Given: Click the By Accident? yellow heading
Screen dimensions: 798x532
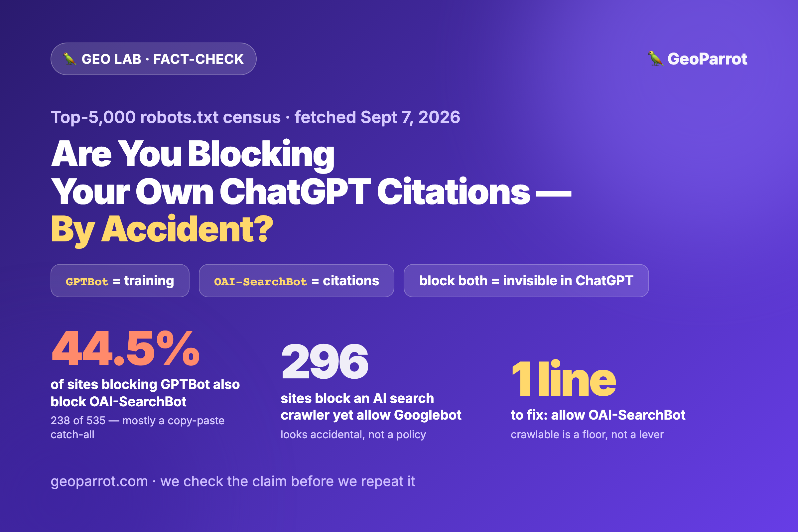Looking at the screenshot, I should 162,230.
